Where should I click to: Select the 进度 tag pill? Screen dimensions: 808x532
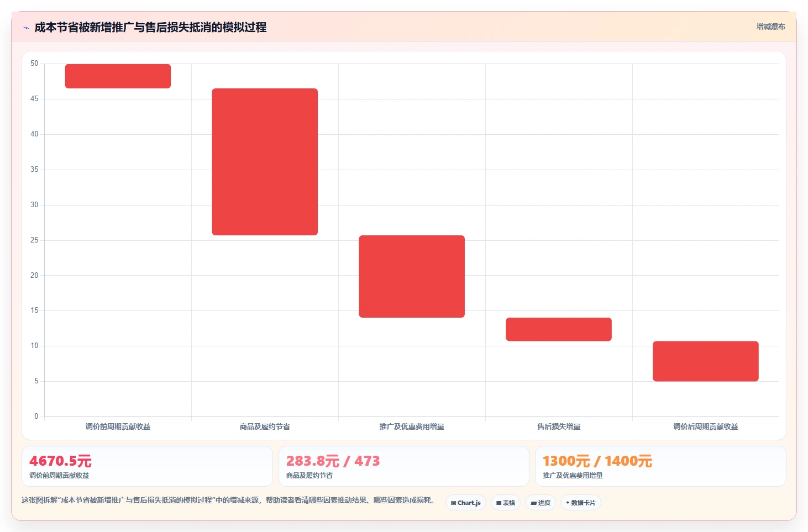coord(541,503)
